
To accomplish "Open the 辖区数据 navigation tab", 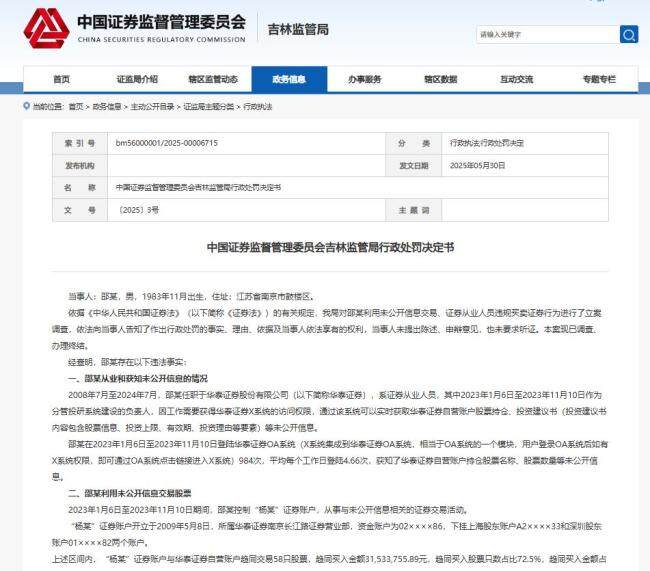I will [441, 79].
